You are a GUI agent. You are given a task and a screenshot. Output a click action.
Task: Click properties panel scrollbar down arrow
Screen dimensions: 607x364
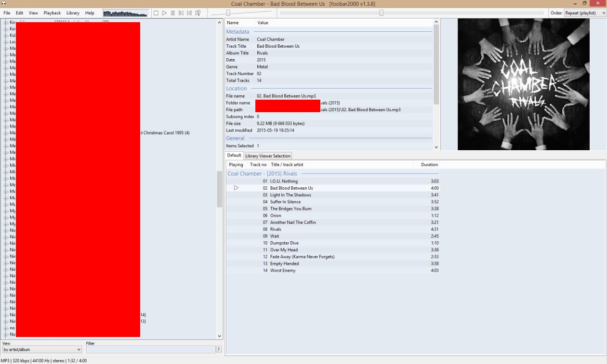(x=436, y=147)
